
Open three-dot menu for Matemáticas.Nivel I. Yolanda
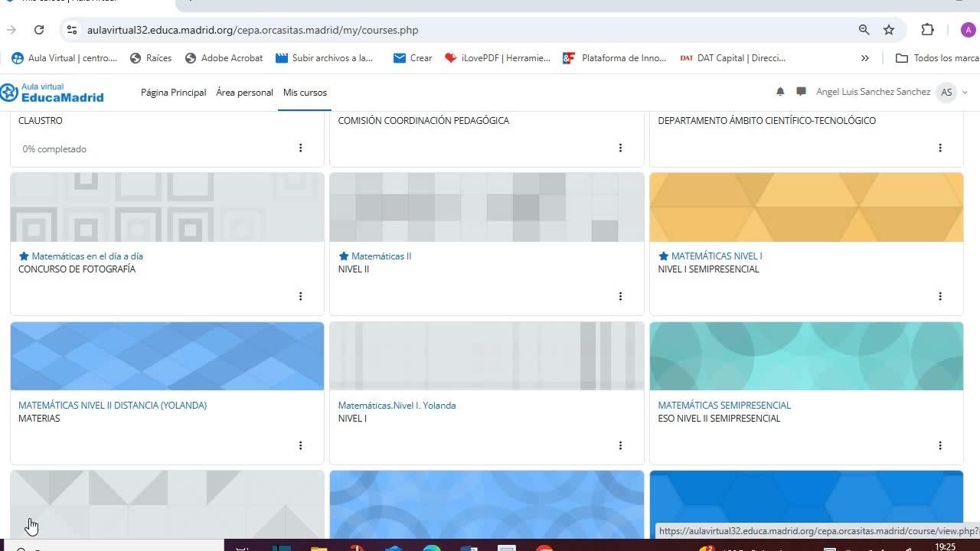[x=620, y=445]
